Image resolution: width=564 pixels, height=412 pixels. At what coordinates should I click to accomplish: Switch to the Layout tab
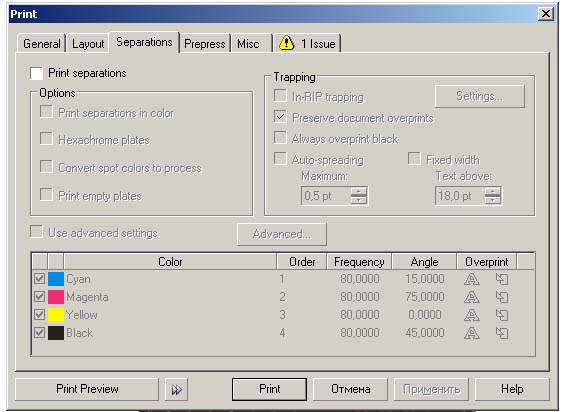coord(88,44)
